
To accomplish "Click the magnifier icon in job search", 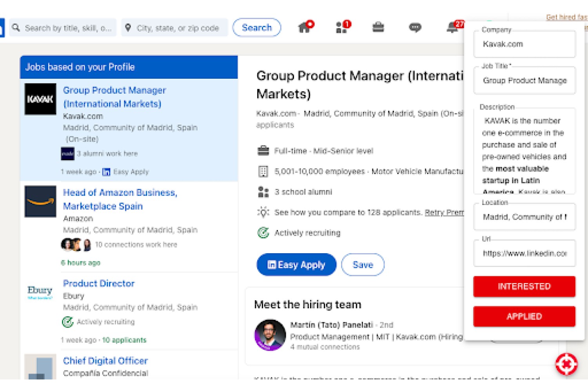I will (16, 27).
